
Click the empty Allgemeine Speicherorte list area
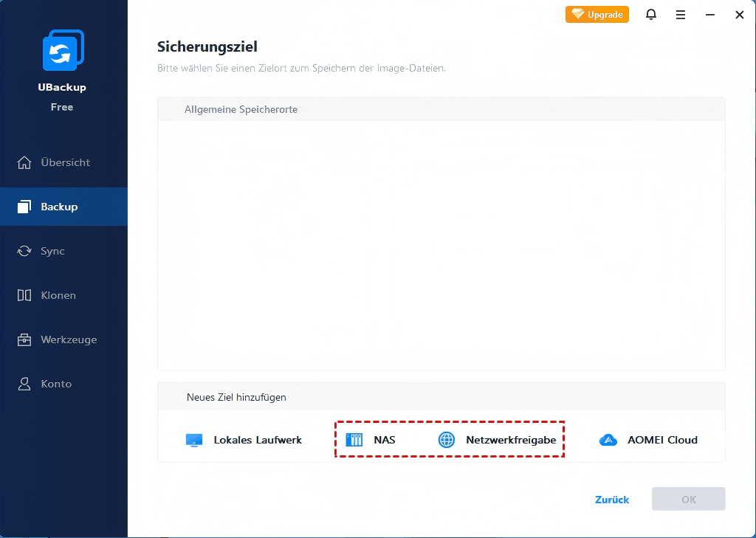click(x=441, y=244)
